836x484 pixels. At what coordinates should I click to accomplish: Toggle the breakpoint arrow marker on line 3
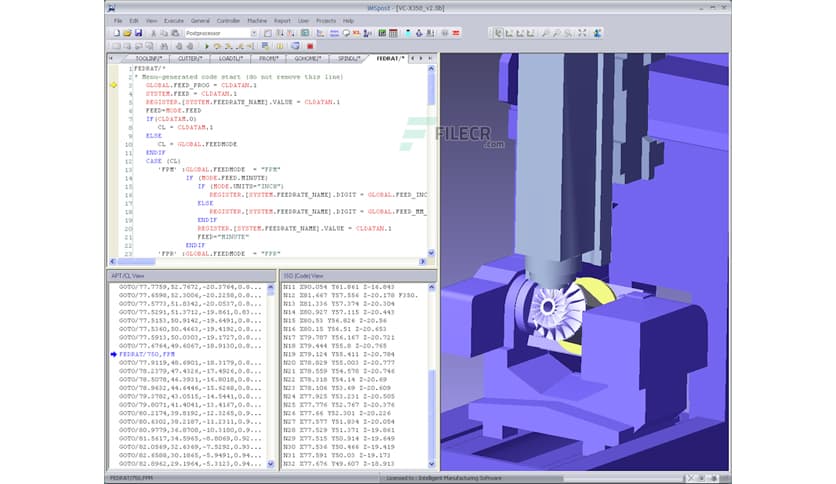[113, 86]
